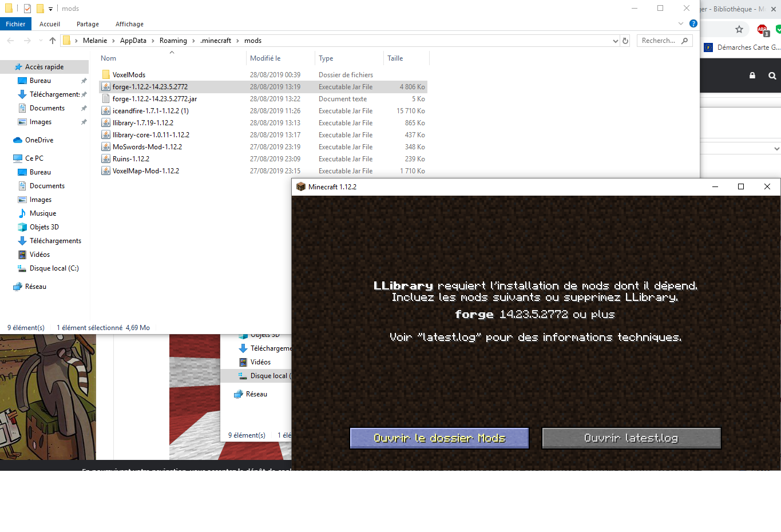Open the Affichage ribbon tab
This screenshot has width=781, height=532.
coord(129,24)
